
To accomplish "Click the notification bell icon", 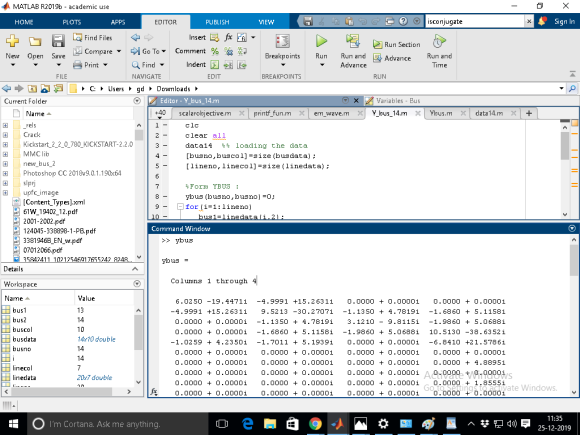I will coord(542,21).
